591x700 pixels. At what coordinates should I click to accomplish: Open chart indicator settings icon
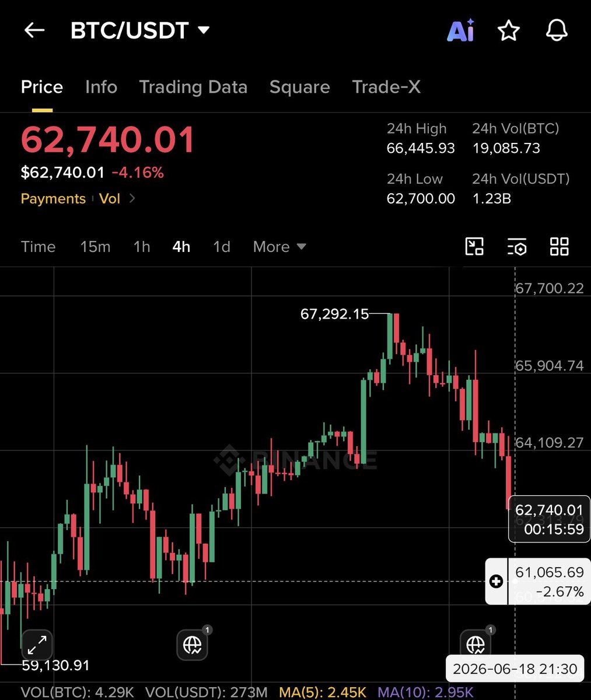pos(517,247)
